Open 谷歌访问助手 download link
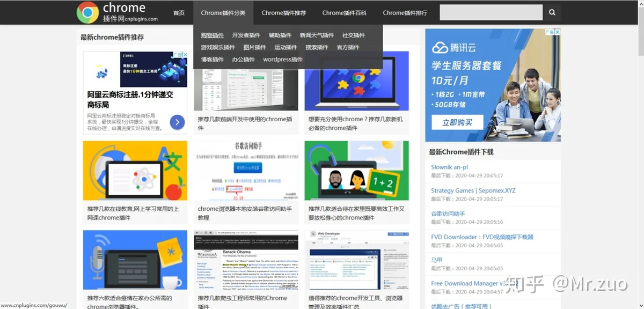The height and width of the screenshot is (309, 644). pyautogui.click(x=448, y=214)
